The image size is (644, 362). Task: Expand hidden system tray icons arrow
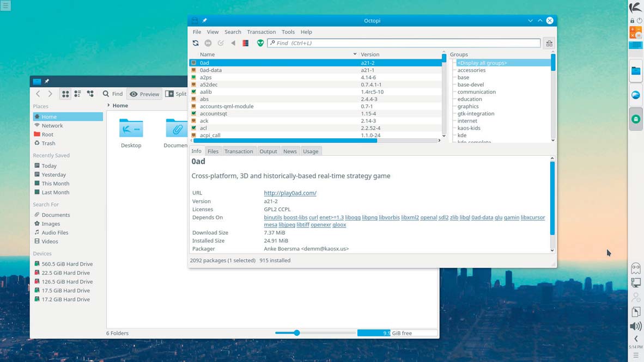tap(636, 339)
